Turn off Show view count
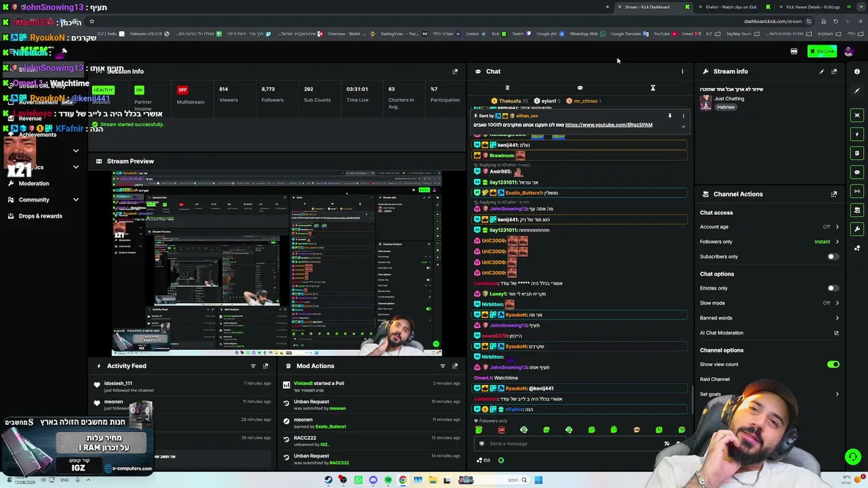 coord(833,365)
